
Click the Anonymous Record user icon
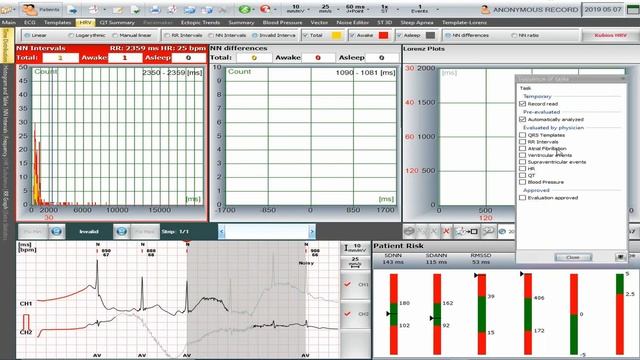click(485, 9)
